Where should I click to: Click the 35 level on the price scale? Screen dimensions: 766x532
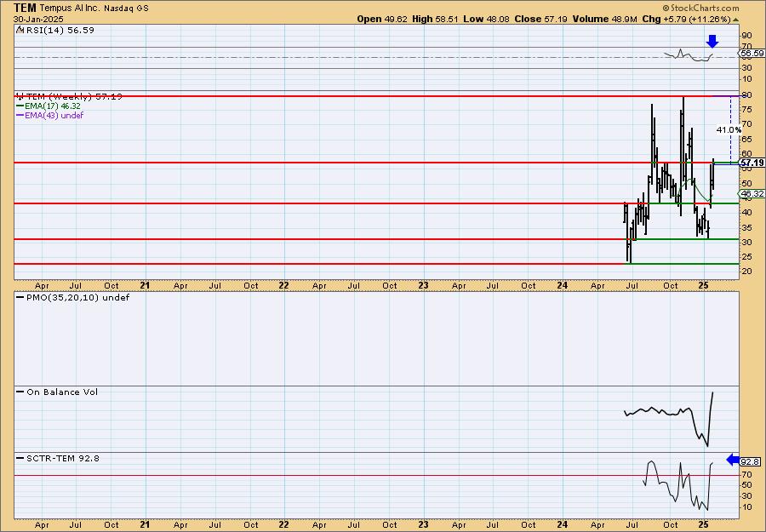click(747, 227)
